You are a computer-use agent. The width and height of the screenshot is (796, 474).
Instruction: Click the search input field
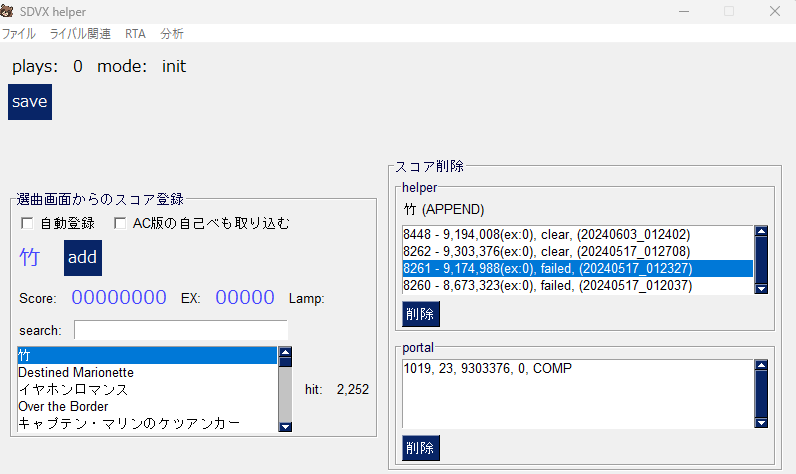180,330
